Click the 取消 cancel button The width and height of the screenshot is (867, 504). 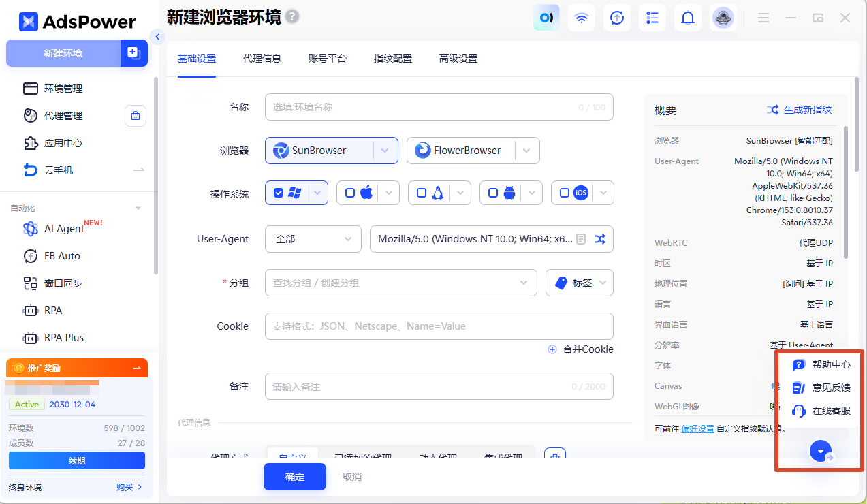(x=352, y=477)
